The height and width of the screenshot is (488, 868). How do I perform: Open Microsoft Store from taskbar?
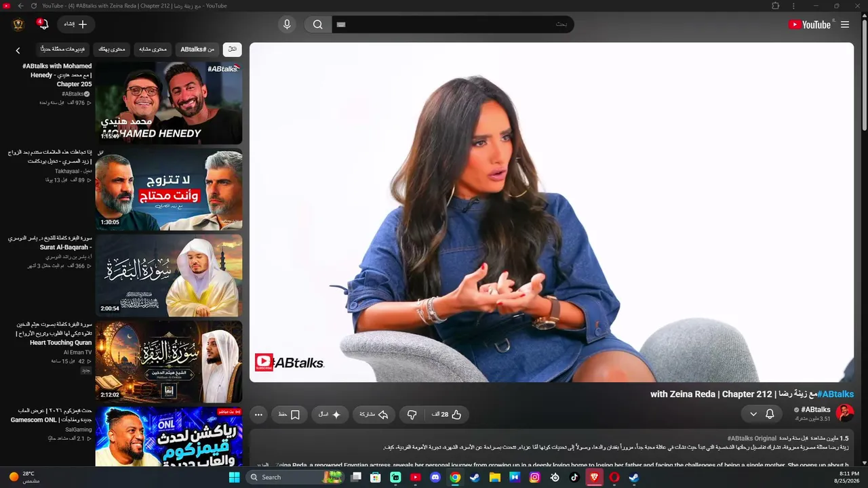(376, 477)
